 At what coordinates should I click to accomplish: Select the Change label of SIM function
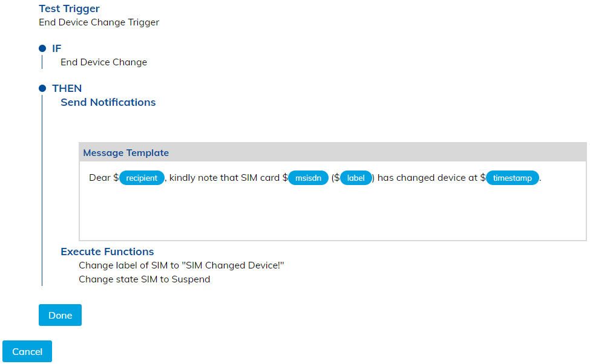181,265
